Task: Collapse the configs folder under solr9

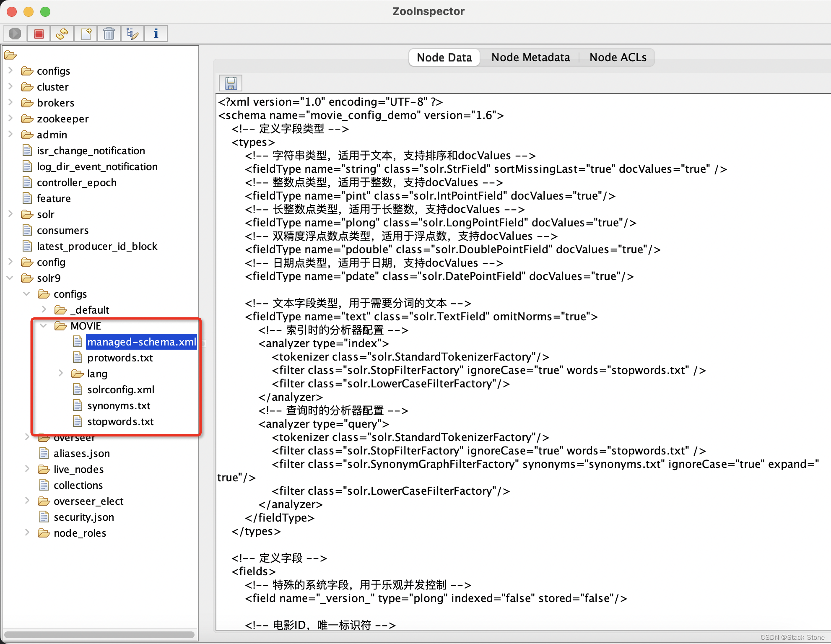Action: [27, 293]
